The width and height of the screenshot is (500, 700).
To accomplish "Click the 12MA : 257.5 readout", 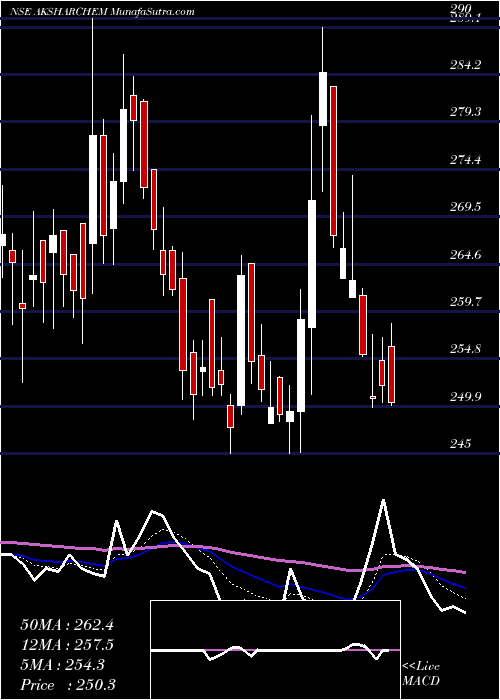I will tap(67, 645).
